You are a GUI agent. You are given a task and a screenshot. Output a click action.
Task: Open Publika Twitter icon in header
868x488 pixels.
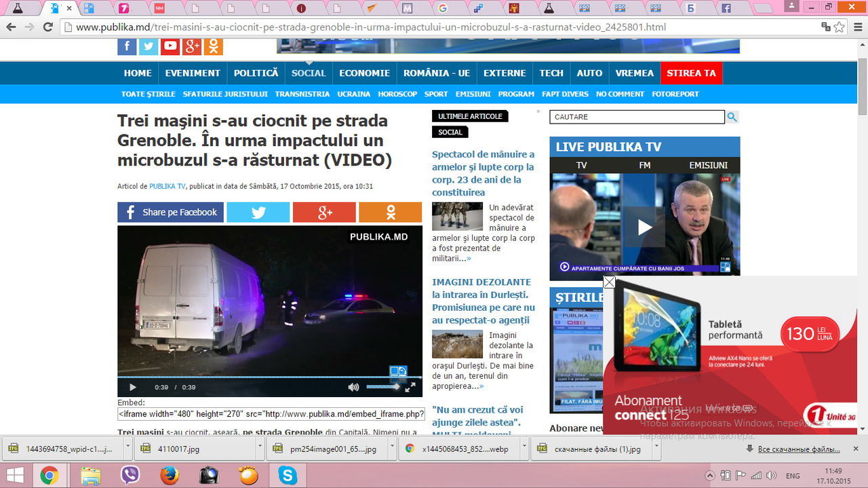point(149,46)
